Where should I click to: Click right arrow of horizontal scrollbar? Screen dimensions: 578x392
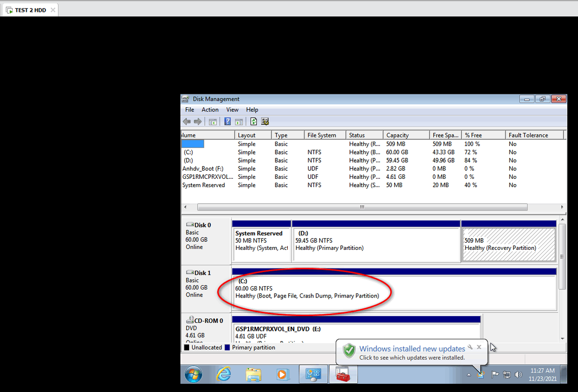point(562,207)
